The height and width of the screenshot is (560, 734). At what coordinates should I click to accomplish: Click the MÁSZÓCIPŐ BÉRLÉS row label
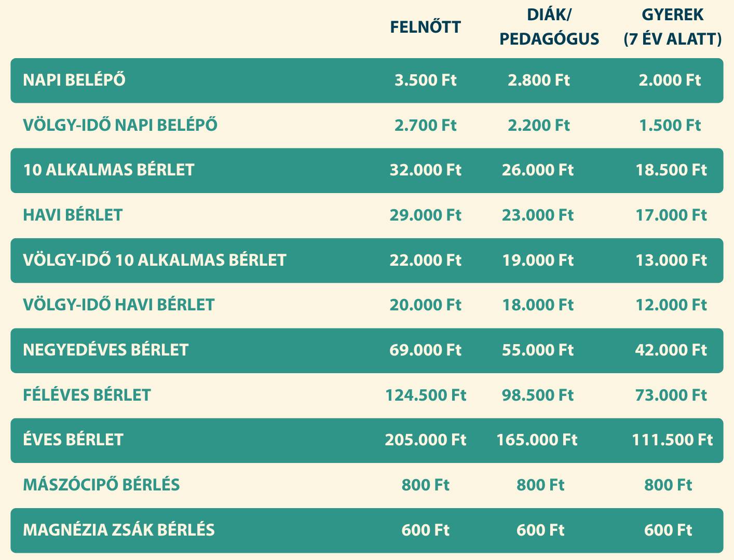pos(101,485)
